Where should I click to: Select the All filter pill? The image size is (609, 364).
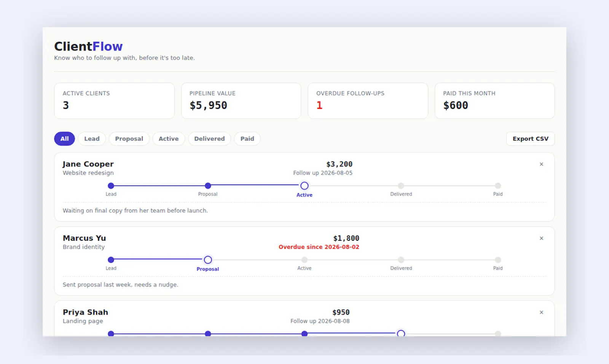64,139
